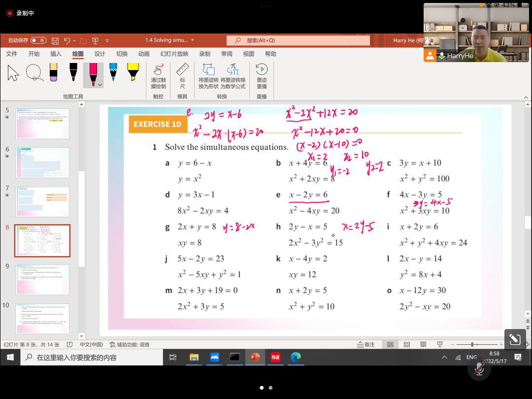
Task: Toggle AutoSave (自动保存) switch
Action: [x=38, y=40]
